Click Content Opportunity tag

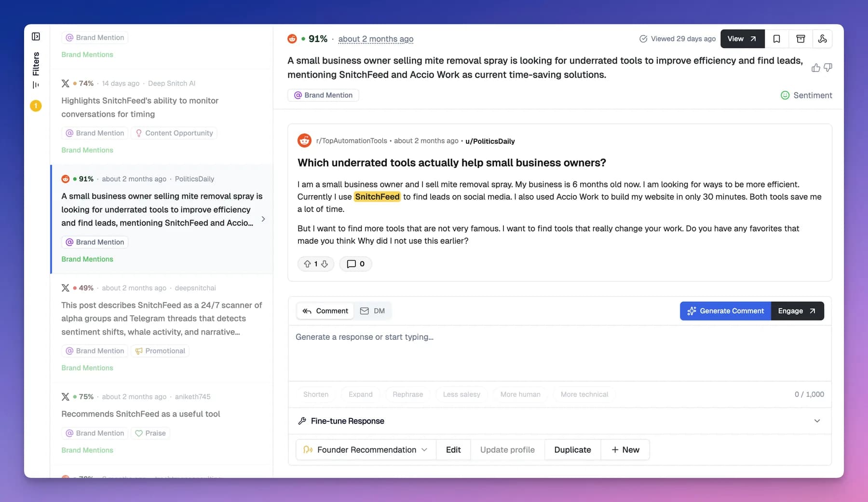174,133
